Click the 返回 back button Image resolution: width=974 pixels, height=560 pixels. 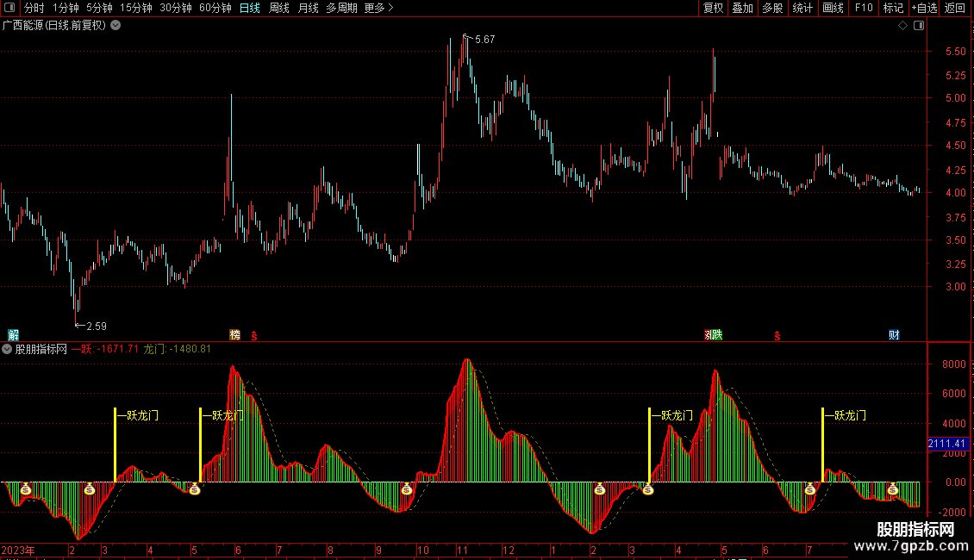click(955, 8)
